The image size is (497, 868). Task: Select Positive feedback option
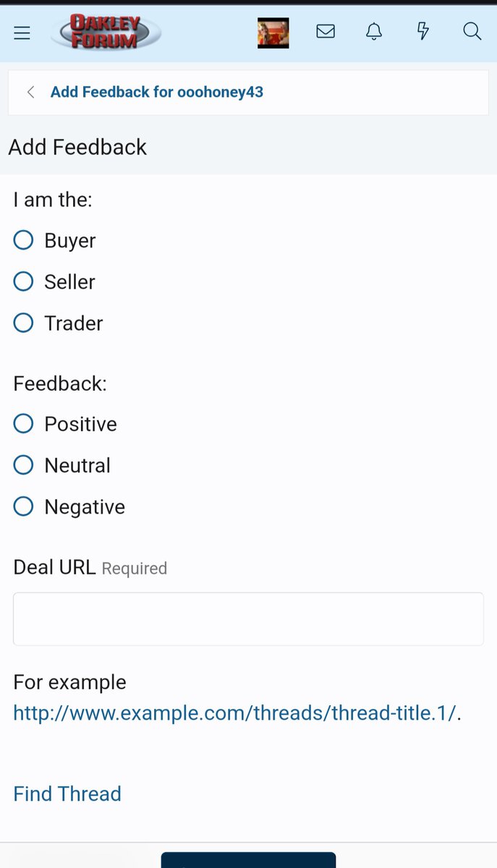pos(23,423)
